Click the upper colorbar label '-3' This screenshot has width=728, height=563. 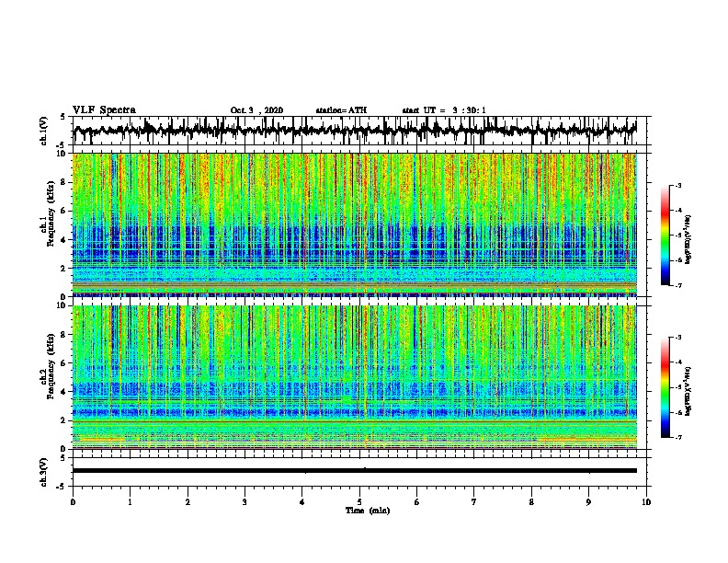click(677, 186)
